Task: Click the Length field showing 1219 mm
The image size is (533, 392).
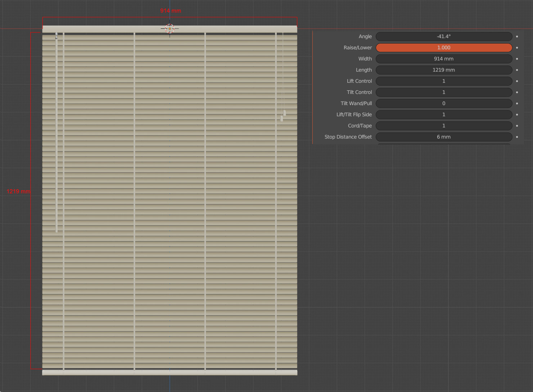Action: (x=444, y=70)
